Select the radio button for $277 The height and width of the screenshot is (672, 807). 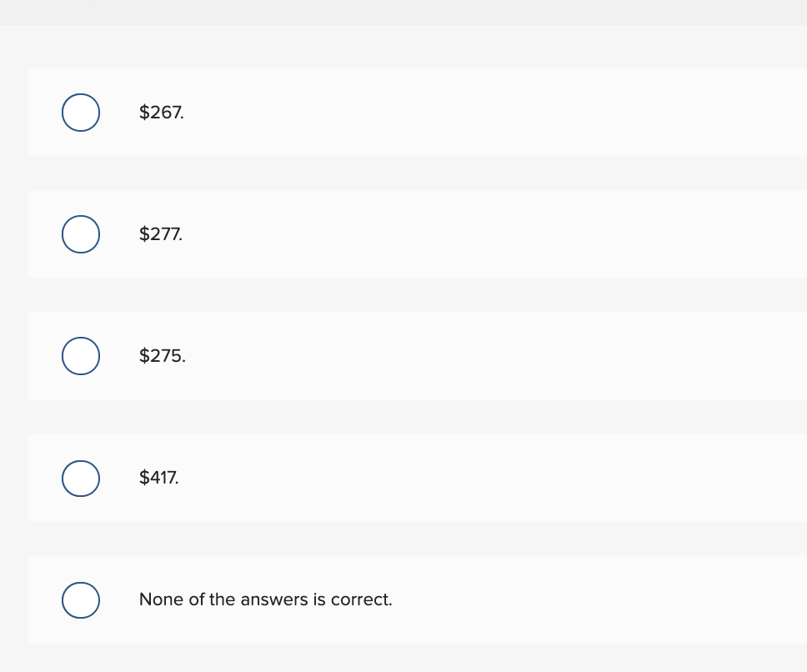pyautogui.click(x=80, y=234)
